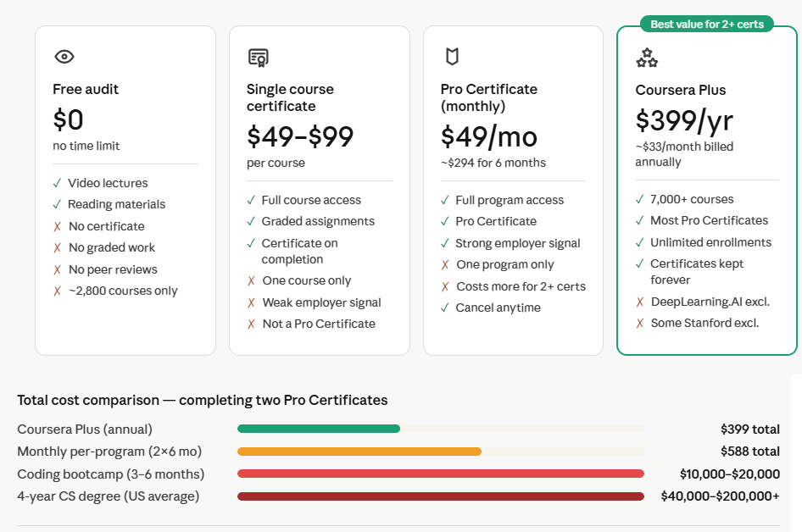Image resolution: width=802 pixels, height=532 pixels.
Task: Click the '$40,000–$200,000+' value
Action: pos(720,496)
